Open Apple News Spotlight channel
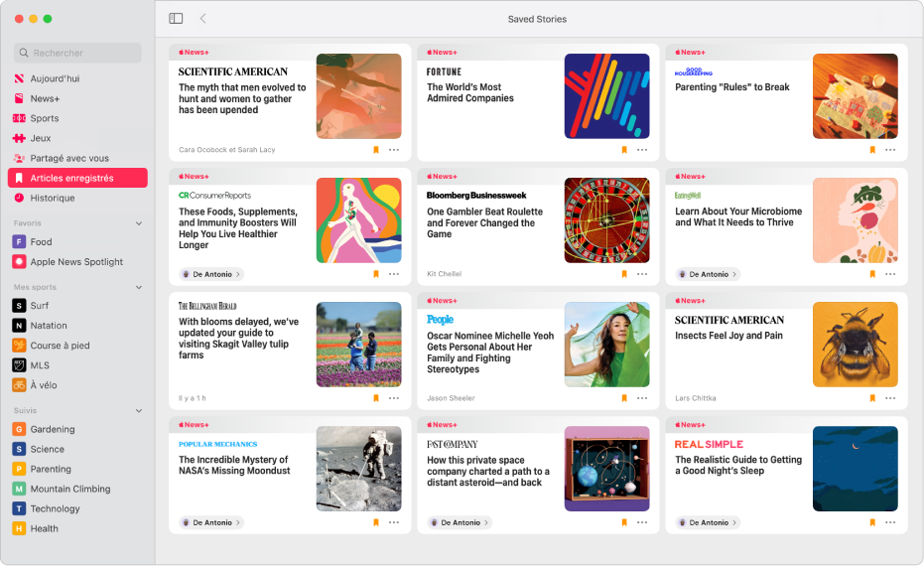The width and height of the screenshot is (924, 568). point(77,262)
